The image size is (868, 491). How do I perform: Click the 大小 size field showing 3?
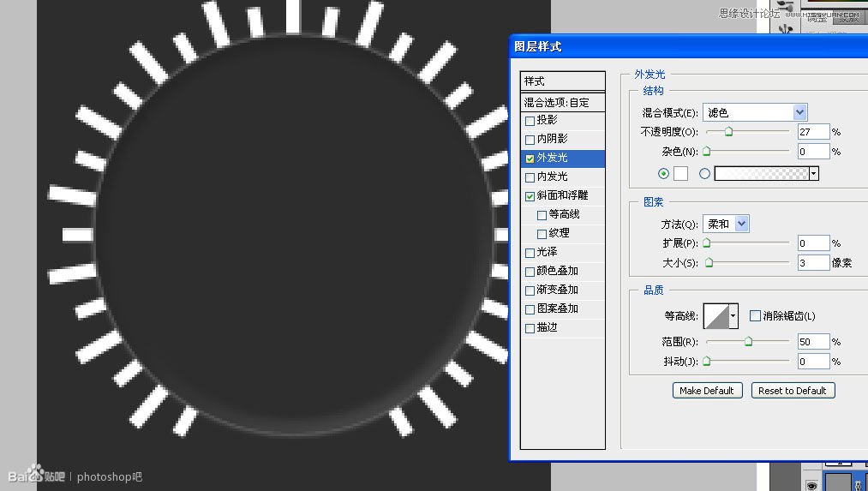814,262
